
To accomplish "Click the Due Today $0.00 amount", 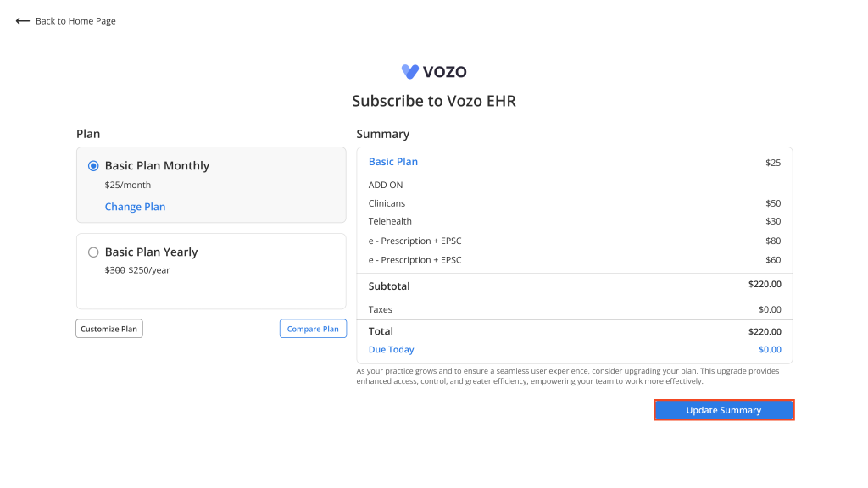I will 770,350.
